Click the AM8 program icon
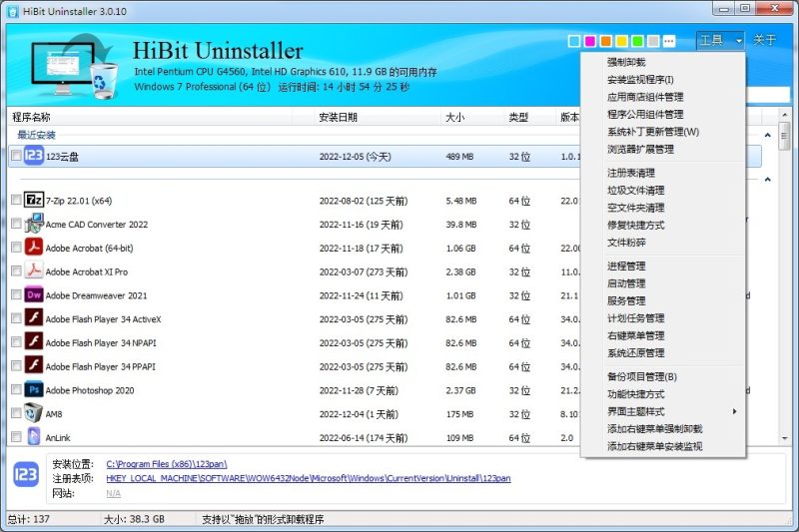799x532 pixels. [34, 413]
